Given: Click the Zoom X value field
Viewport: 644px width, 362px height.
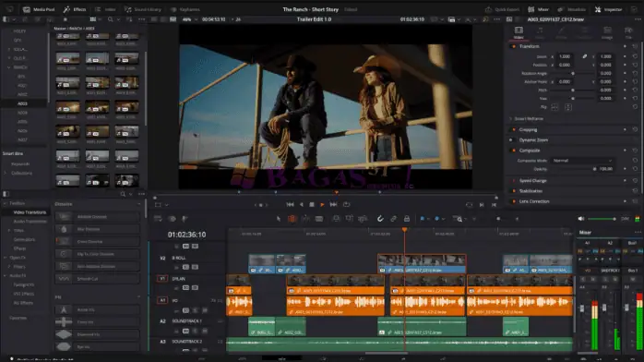Looking at the screenshot, I should click(566, 56).
